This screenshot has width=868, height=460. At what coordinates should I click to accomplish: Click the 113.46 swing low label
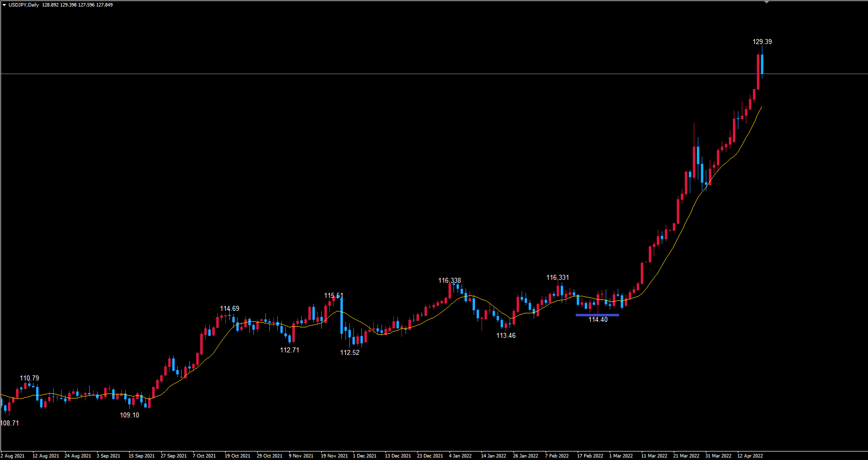(x=506, y=336)
